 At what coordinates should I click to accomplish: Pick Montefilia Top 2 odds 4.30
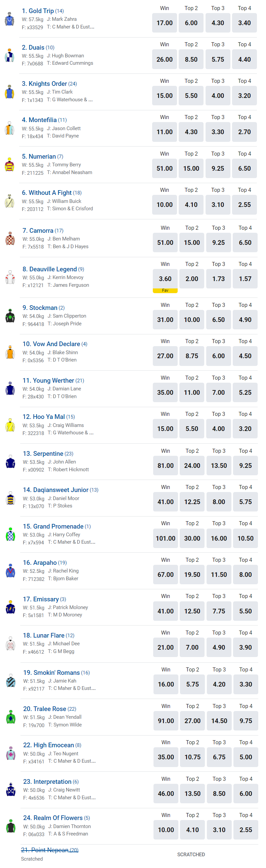click(x=191, y=132)
